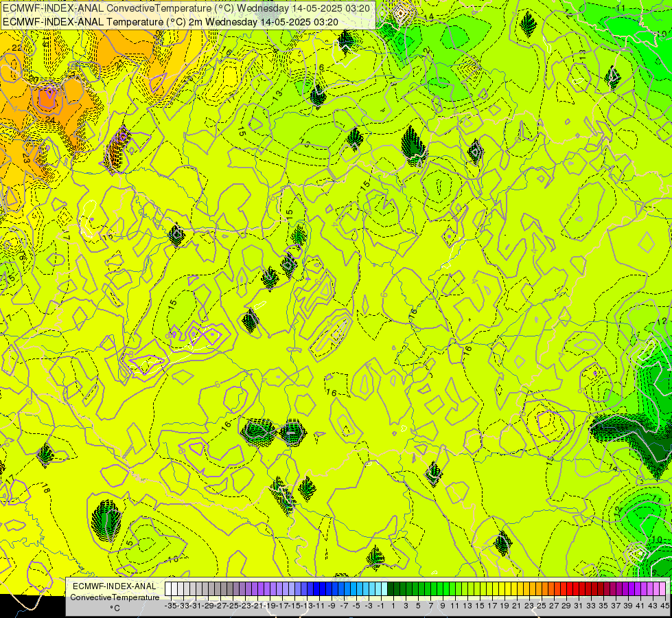Viewport: 672px width, 618px height.
Task: Click the 21 contour label on map
Action: click(x=120, y=63)
